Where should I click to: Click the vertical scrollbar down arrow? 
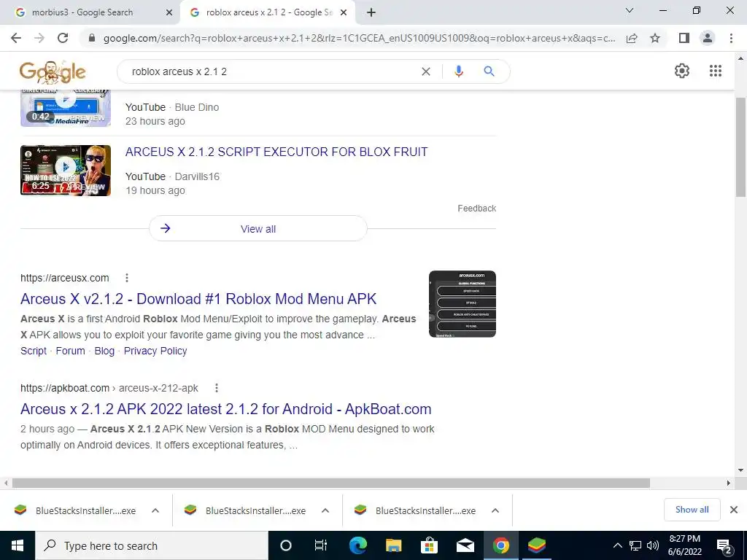coord(740,470)
